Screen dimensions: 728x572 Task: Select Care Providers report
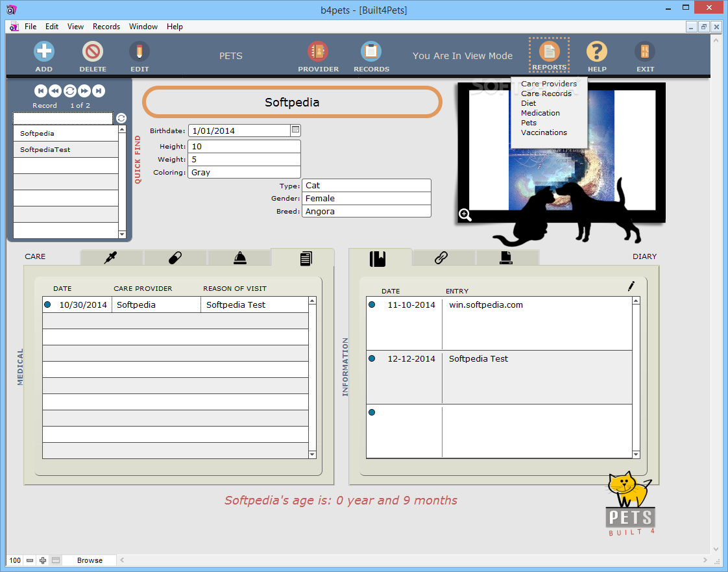[x=549, y=84]
